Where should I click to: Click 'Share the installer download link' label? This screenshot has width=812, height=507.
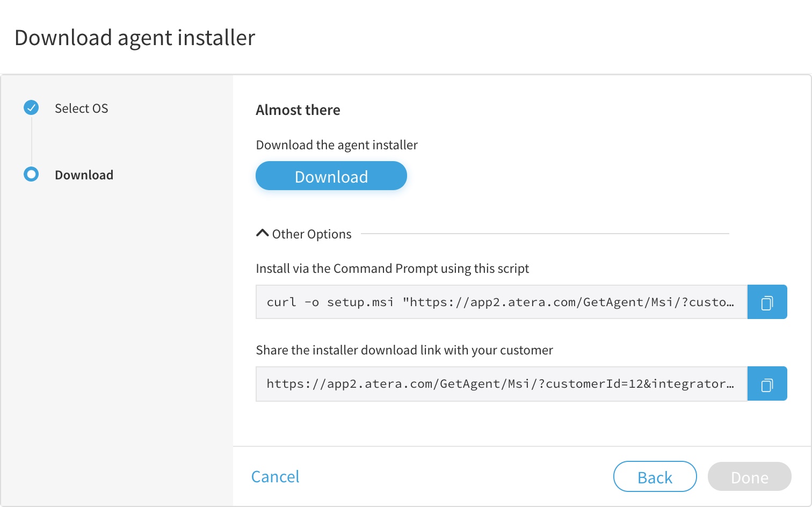point(404,350)
